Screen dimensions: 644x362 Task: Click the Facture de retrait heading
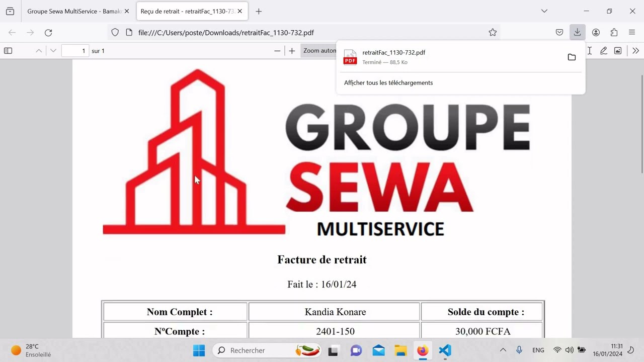click(322, 259)
